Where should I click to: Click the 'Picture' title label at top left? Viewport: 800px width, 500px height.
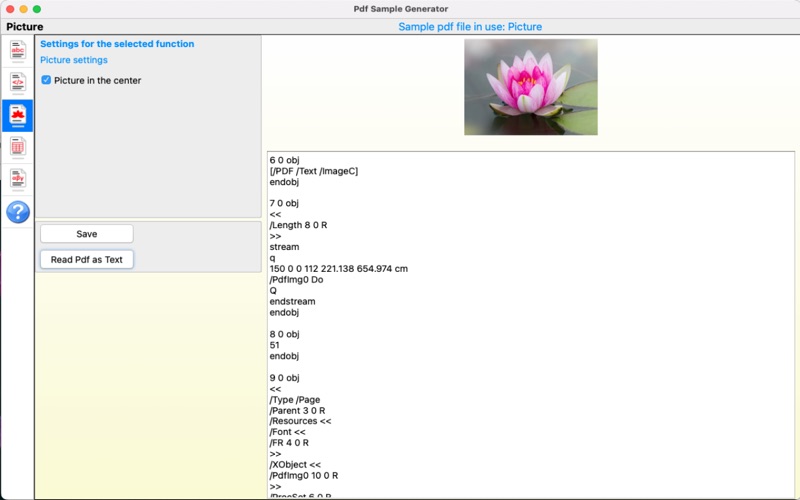[25, 27]
